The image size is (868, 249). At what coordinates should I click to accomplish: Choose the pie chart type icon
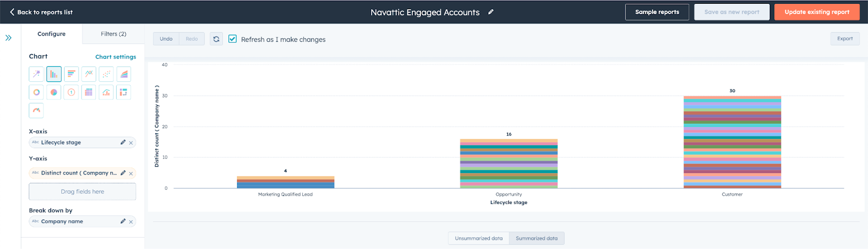[54, 92]
